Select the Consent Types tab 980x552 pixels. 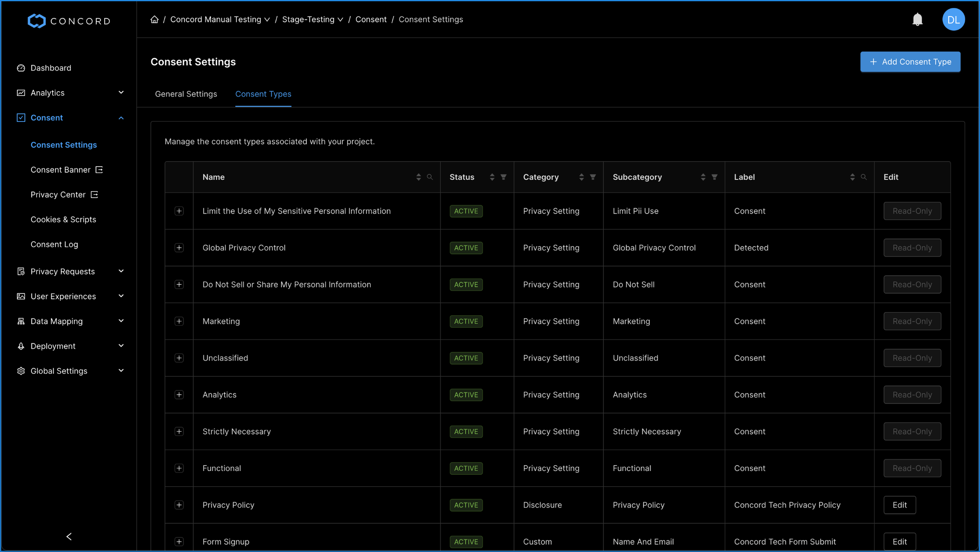click(263, 93)
